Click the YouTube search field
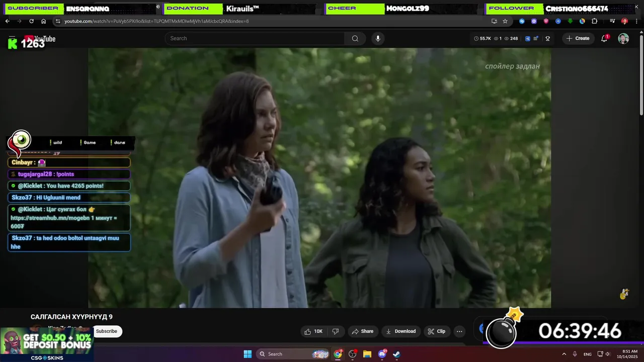This screenshot has width=644, height=362. click(255, 38)
